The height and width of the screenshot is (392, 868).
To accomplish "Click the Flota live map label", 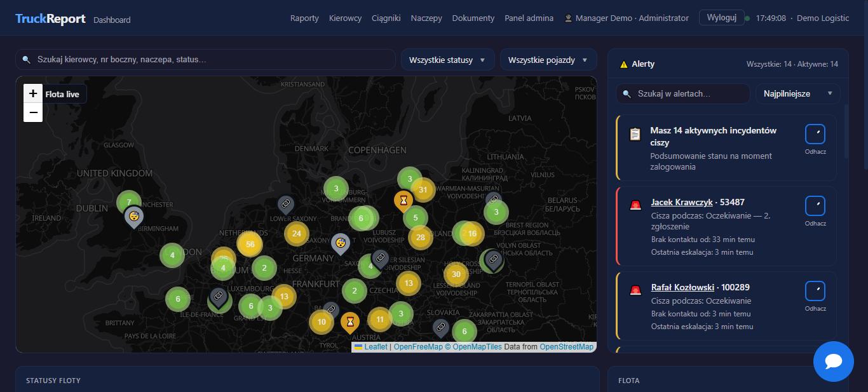I will 62,94.
